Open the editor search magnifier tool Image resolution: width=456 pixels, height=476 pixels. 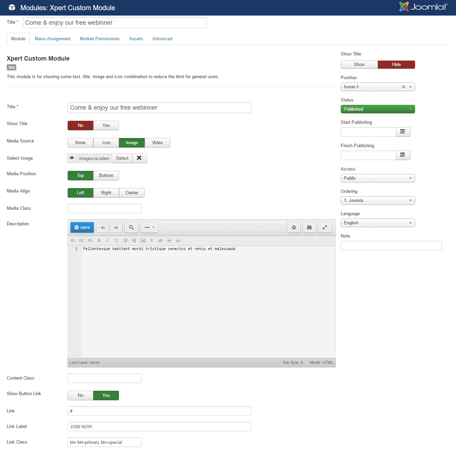131,228
